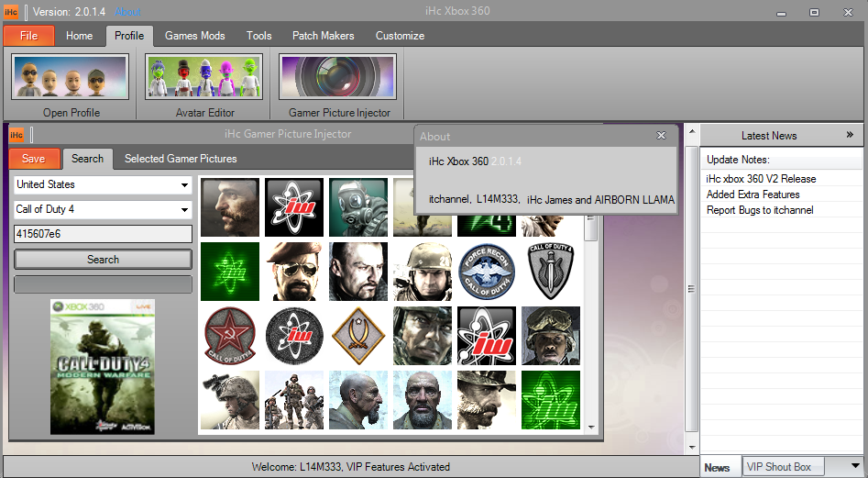Screen dimensions: 868x478
Task: Click the About link next to the version
Action: click(128, 12)
